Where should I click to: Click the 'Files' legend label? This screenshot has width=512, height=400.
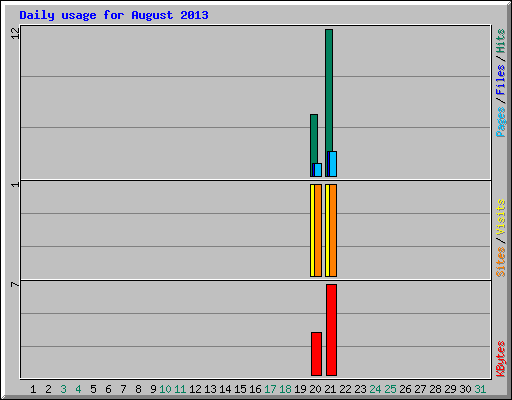point(500,80)
